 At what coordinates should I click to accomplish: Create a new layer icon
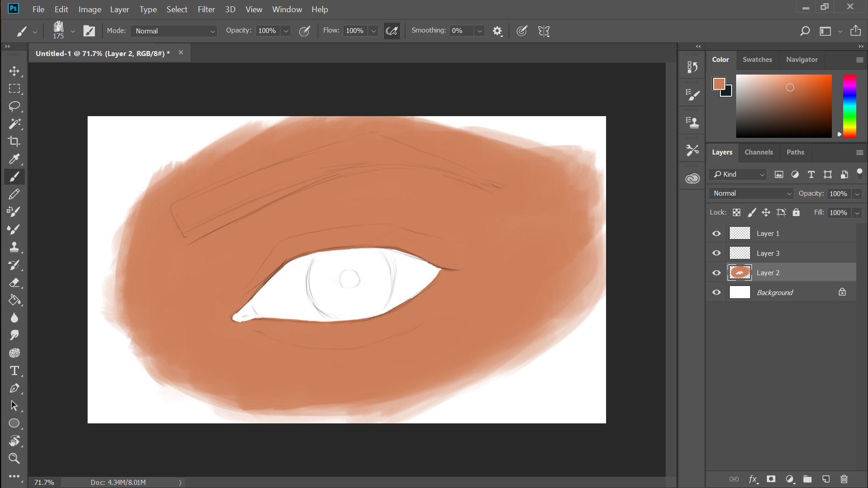click(826, 479)
